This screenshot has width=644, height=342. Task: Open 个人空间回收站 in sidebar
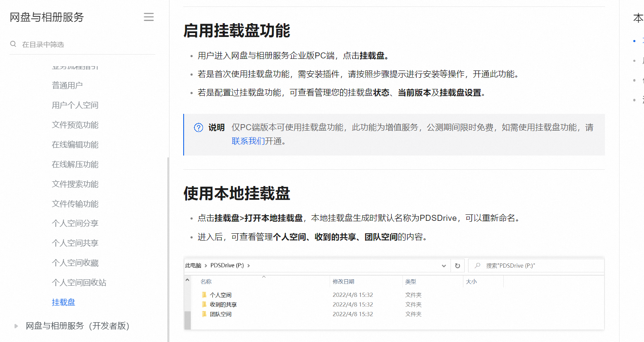pos(79,283)
